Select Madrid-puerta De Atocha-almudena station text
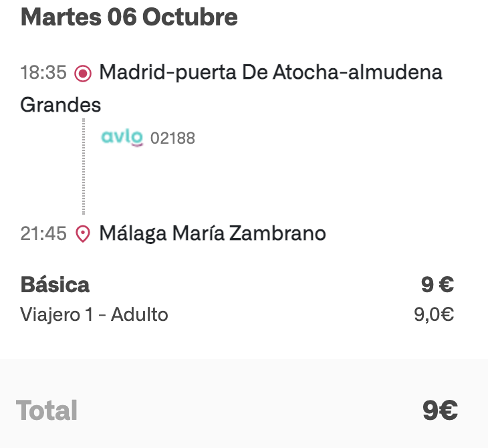Image resolution: width=488 pixels, height=448 pixels. [270, 72]
